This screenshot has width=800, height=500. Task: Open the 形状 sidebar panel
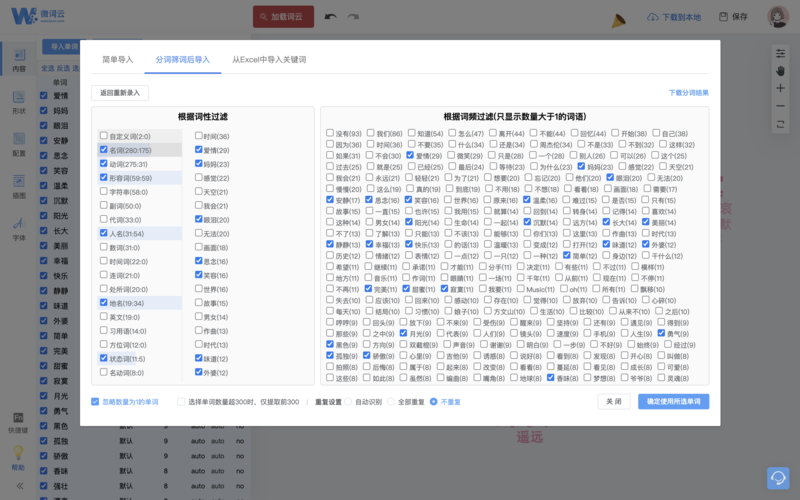[19, 102]
